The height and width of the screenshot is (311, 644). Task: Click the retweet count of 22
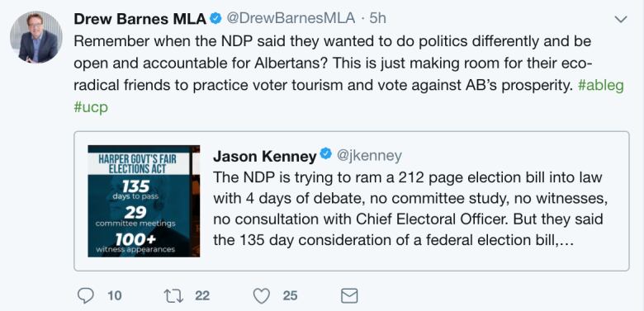202,296
